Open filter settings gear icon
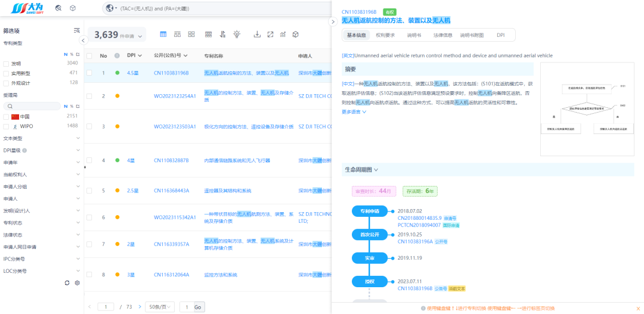The height and width of the screenshot is (314, 644). [x=77, y=283]
